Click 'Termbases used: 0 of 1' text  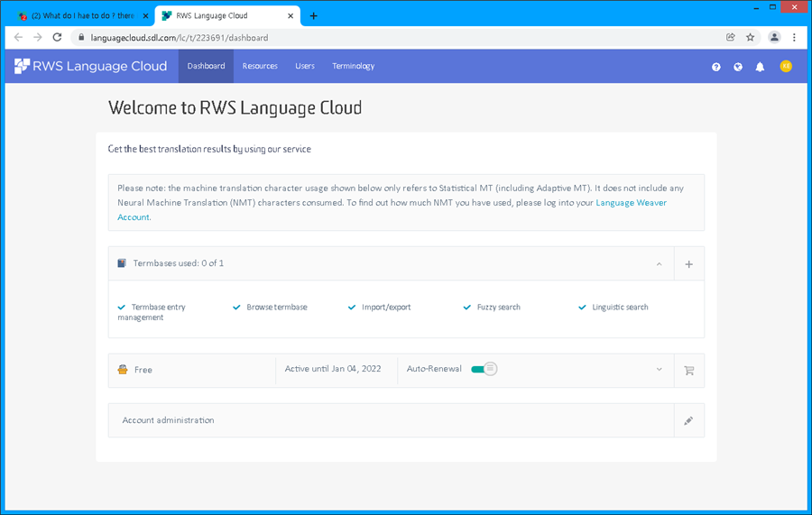(x=178, y=263)
